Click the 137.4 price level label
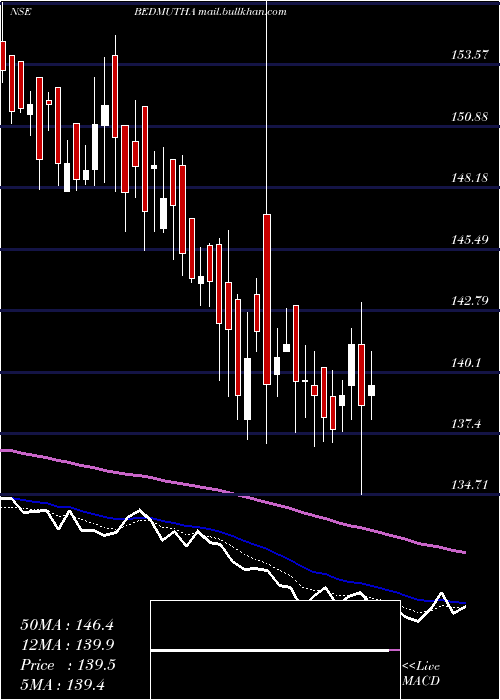The width and height of the screenshot is (500, 700). coord(468,424)
